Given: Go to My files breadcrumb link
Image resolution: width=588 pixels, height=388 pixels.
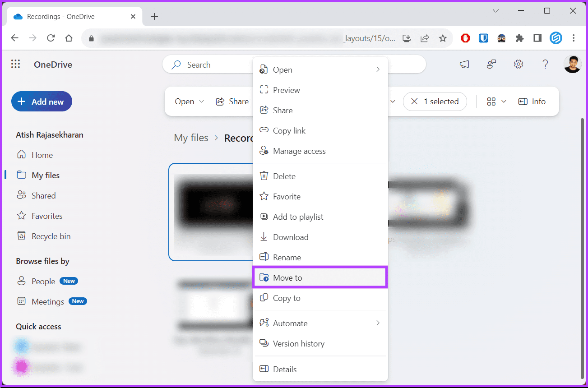Looking at the screenshot, I should point(191,138).
